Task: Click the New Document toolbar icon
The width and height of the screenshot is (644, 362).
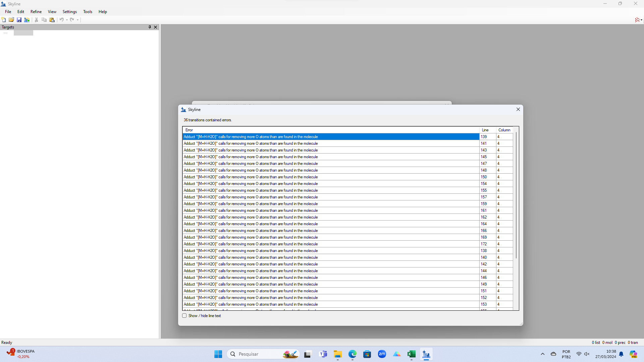Action: pyautogui.click(x=4, y=20)
